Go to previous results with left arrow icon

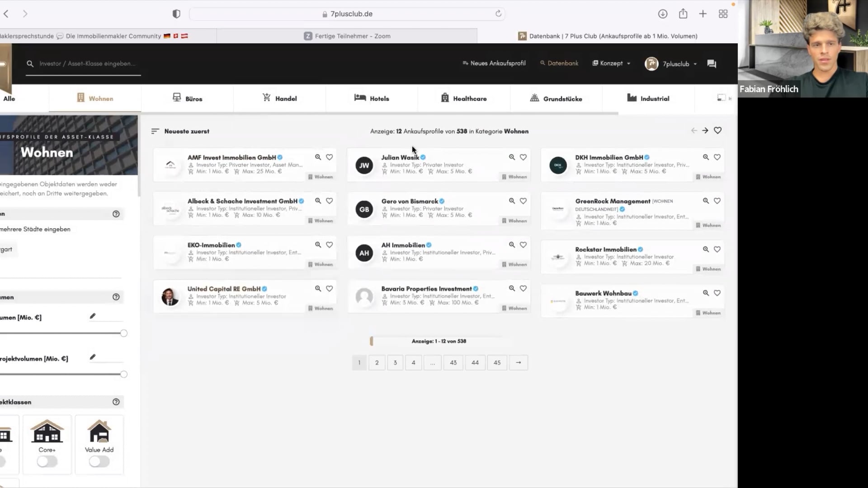point(694,131)
